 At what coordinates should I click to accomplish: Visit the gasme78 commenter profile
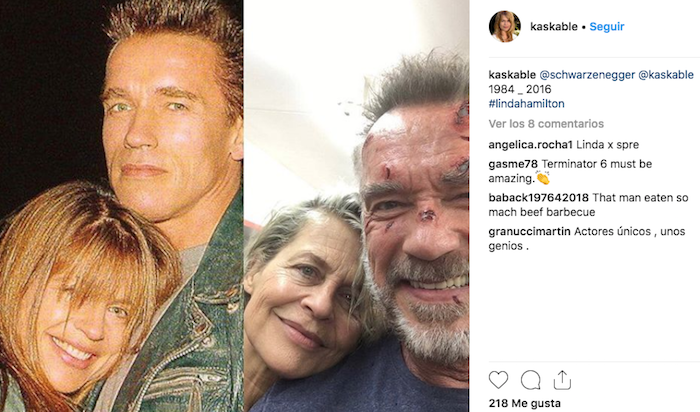[x=511, y=164]
